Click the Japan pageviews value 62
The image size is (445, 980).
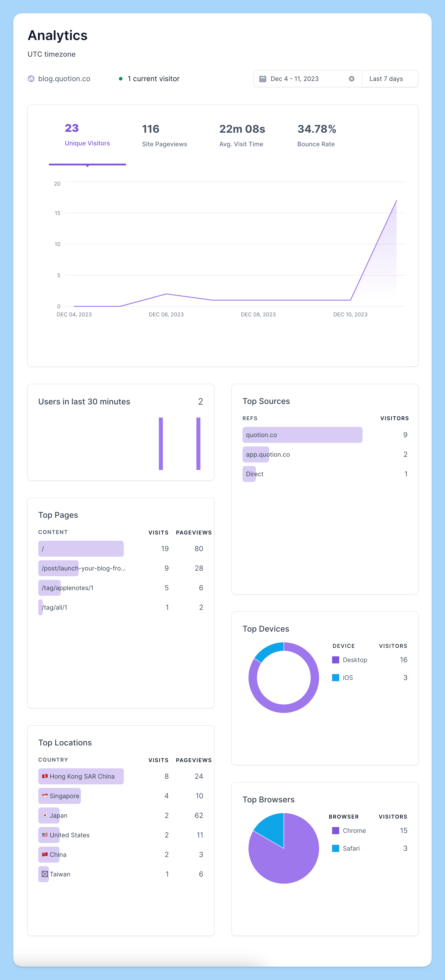(x=198, y=815)
